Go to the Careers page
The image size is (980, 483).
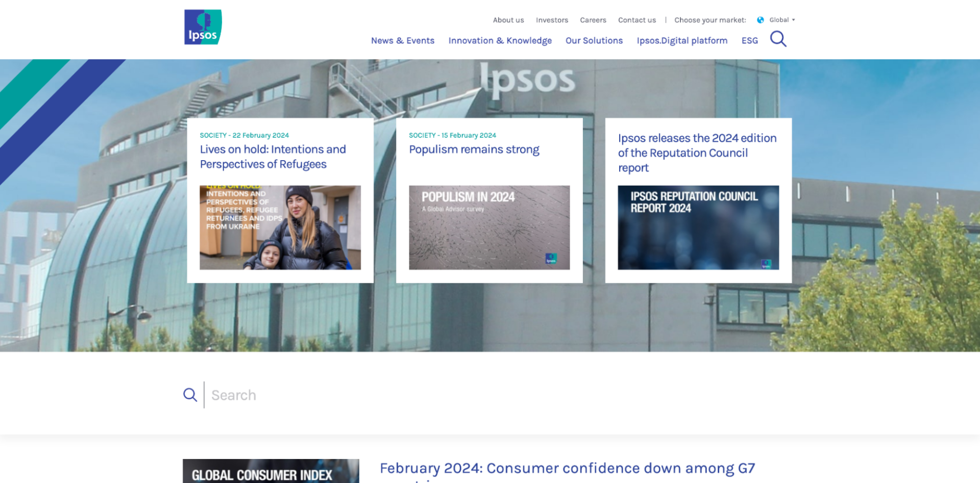593,20
